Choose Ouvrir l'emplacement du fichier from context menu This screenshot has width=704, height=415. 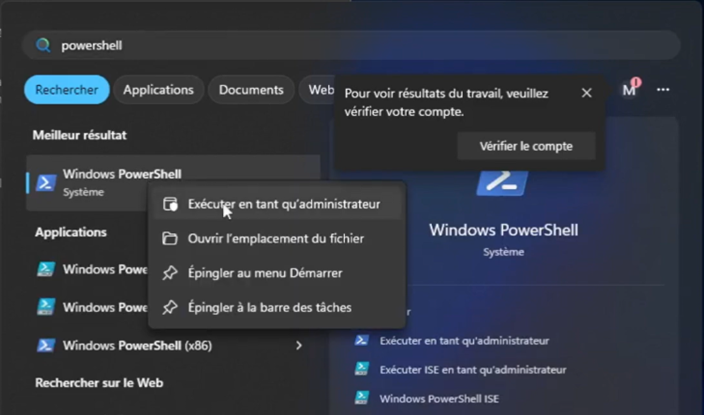(x=275, y=239)
